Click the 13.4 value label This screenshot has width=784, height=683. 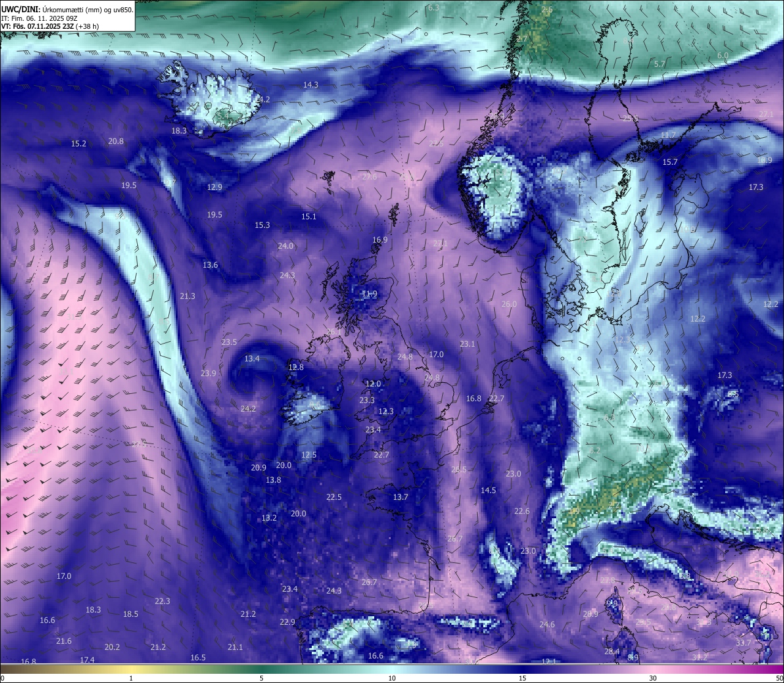(x=252, y=358)
